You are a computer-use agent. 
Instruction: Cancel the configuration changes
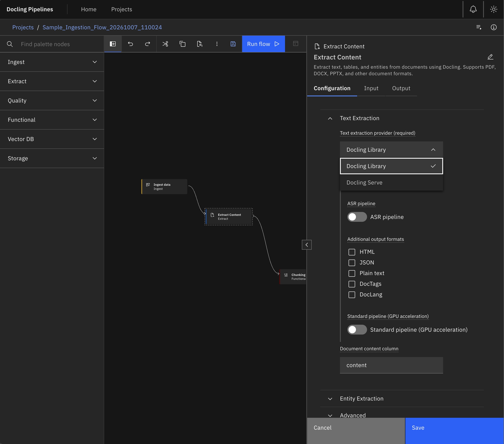pyautogui.click(x=356, y=430)
